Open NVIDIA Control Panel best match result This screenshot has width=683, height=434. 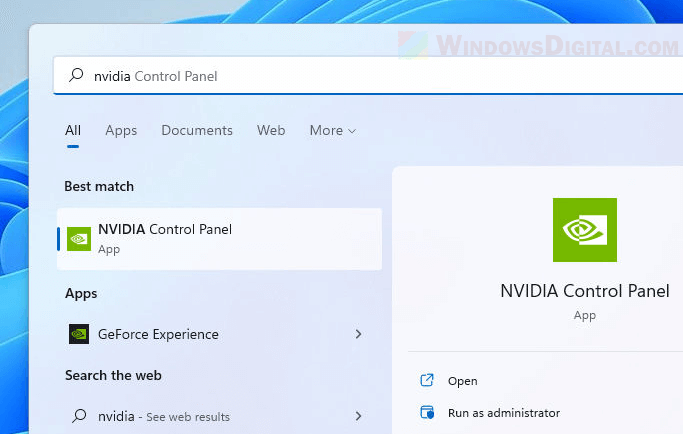220,239
